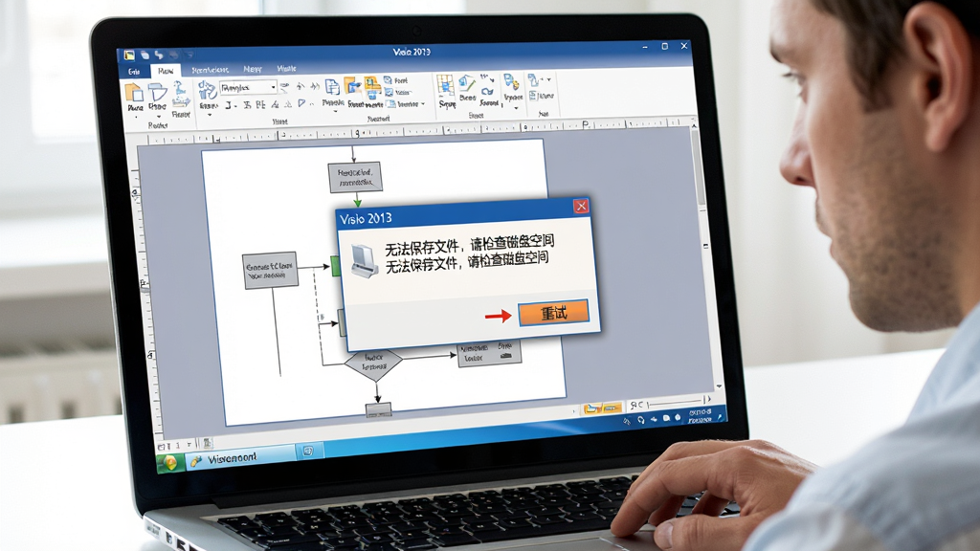Image resolution: width=980 pixels, height=551 pixels.
Task: Select the grey box right of diamond
Action: [489, 354]
